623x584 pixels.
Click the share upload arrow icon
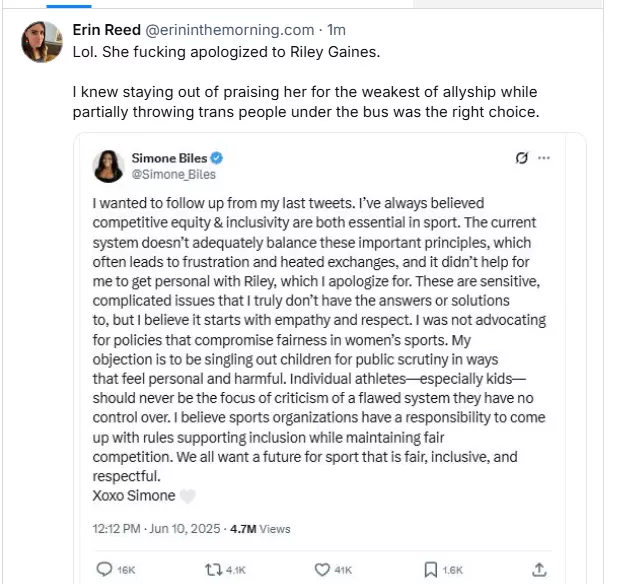(540, 569)
